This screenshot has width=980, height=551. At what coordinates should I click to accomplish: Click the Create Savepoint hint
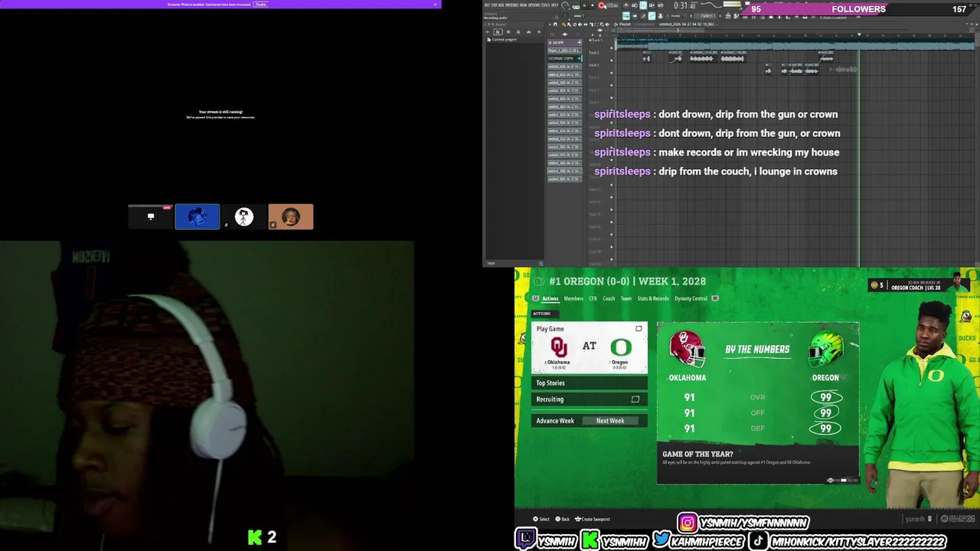pyautogui.click(x=592, y=519)
